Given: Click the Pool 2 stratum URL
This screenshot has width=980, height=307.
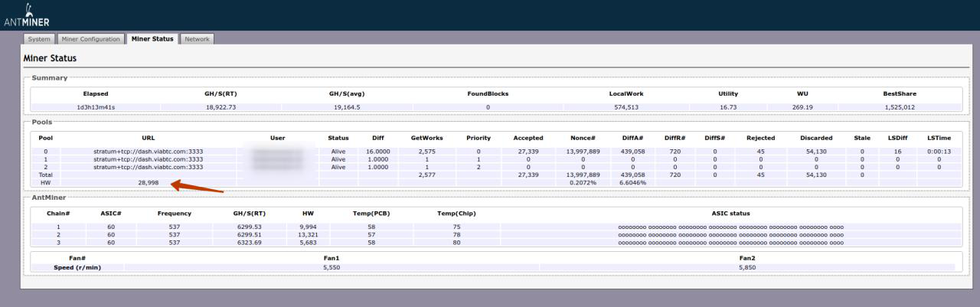Looking at the screenshot, I should (149, 167).
